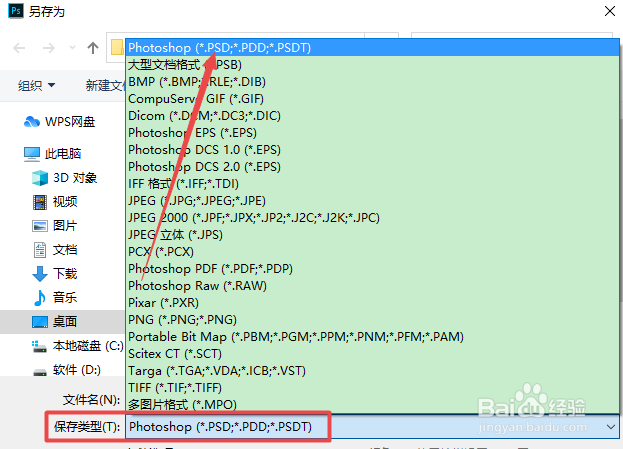
Task: Choose JPEG 2000 format option
Action: [x=372, y=218]
